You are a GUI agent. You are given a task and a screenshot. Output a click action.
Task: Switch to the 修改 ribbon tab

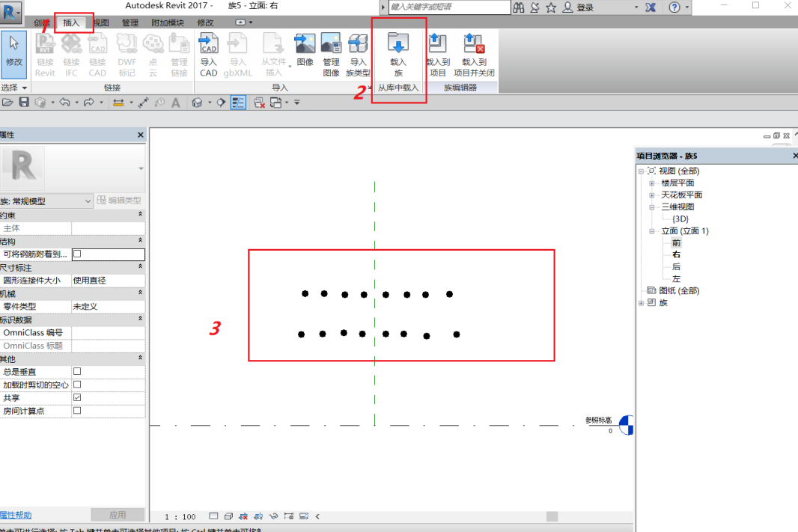tap(205, 22)
